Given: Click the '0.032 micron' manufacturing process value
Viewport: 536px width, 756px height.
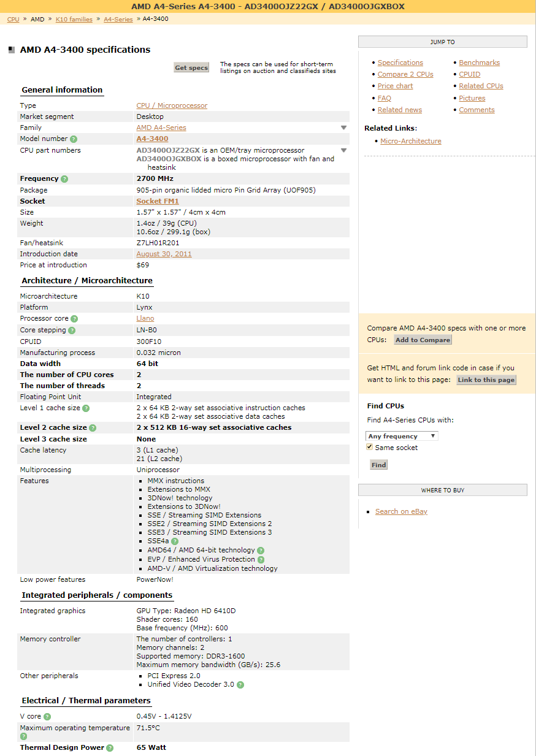Looking at the screenshot, I should pyautogui.click(x=158, y=353).
